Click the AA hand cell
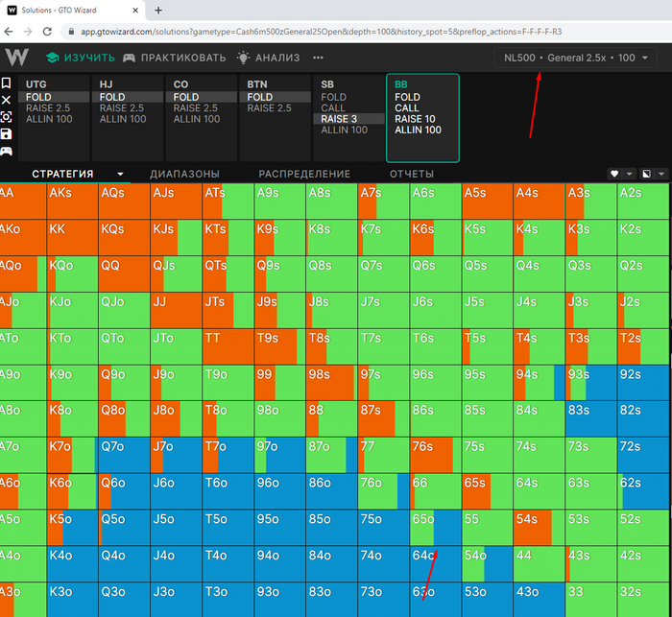672x617 pixels. click(x=23, y=202)
